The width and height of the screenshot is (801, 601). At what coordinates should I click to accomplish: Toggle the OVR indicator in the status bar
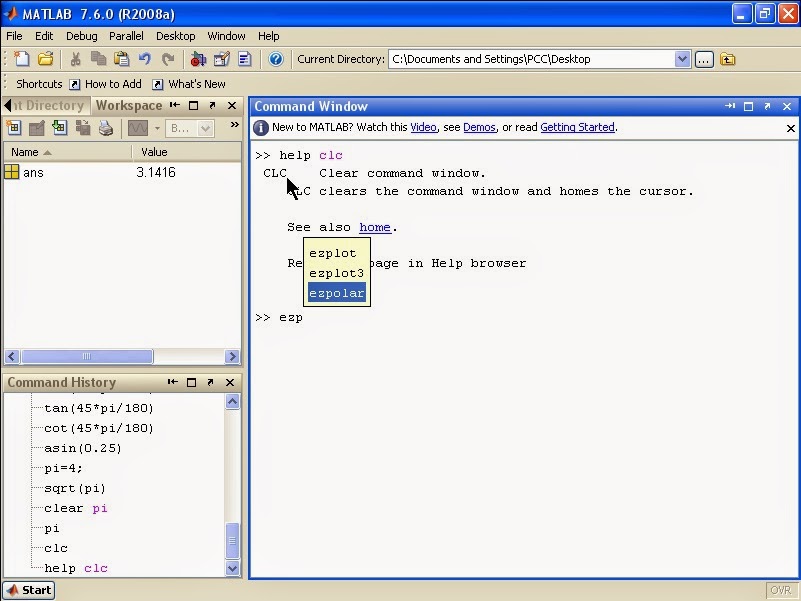781,590
